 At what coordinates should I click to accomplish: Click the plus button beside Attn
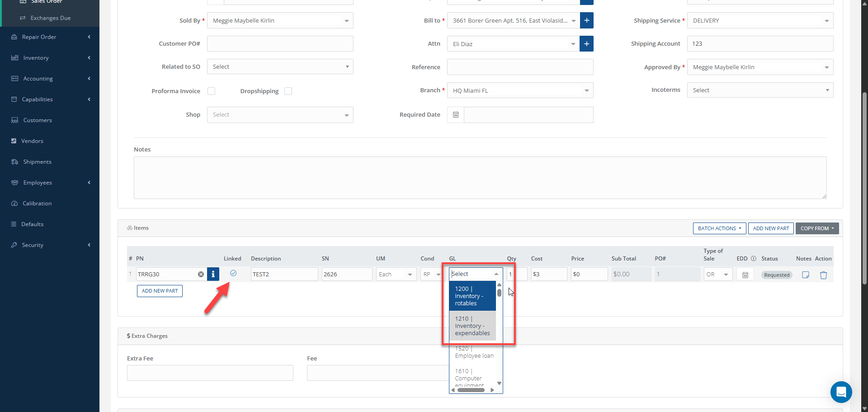tap(586, 44)
